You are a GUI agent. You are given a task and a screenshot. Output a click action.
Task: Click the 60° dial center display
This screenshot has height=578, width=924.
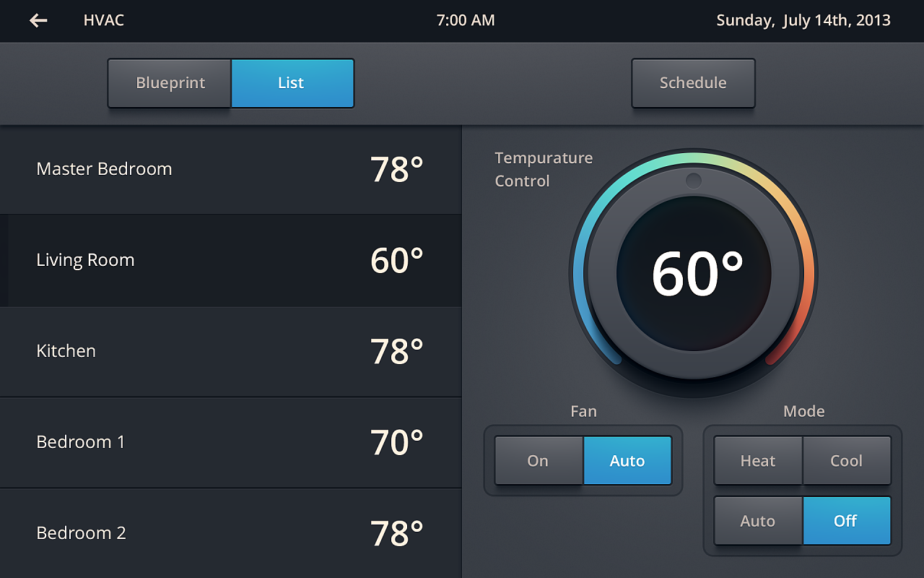(x=694, y=275)
